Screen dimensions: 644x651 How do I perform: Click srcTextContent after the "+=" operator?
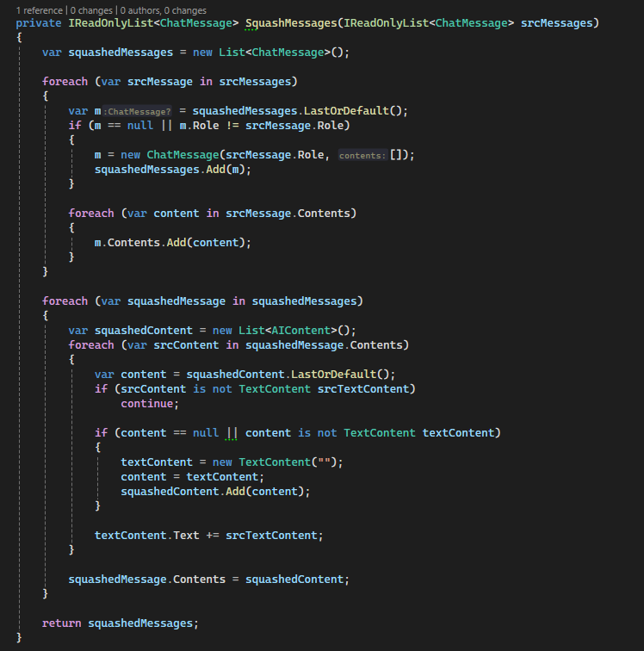coord(271,536)
